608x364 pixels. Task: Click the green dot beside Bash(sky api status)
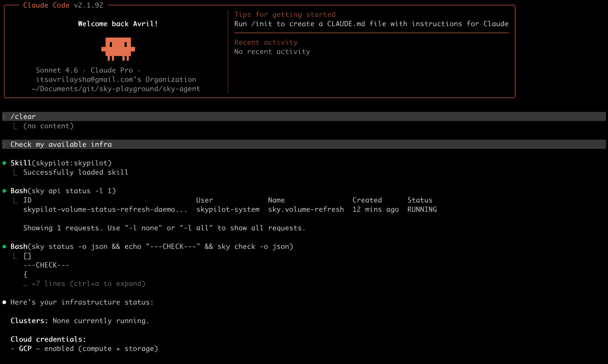click(4, 191)
